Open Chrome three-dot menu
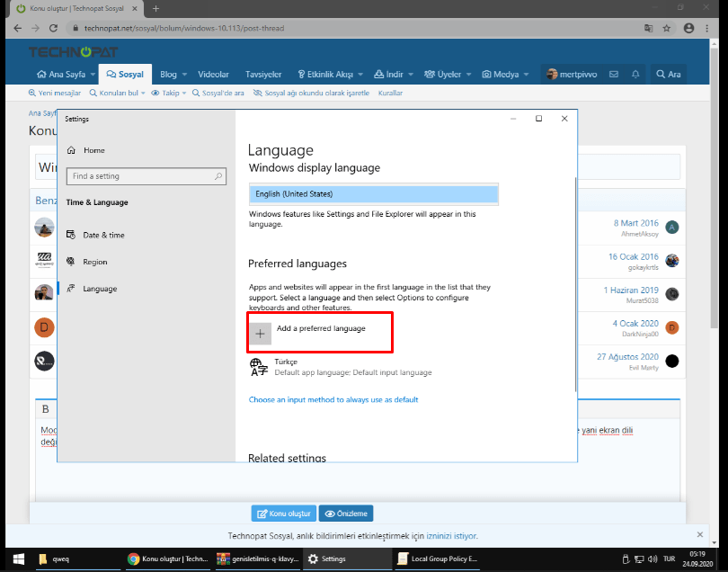728x572 pixels. [707, 29]
